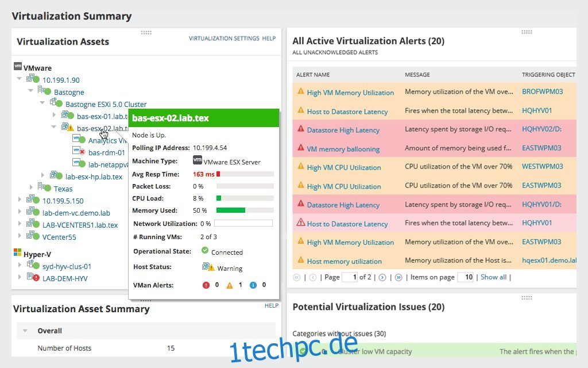Viewport: 588px width, 368px height.
Task: Grab the drag handle of Virtualization Assets panel
Action: tap(146, 33)
